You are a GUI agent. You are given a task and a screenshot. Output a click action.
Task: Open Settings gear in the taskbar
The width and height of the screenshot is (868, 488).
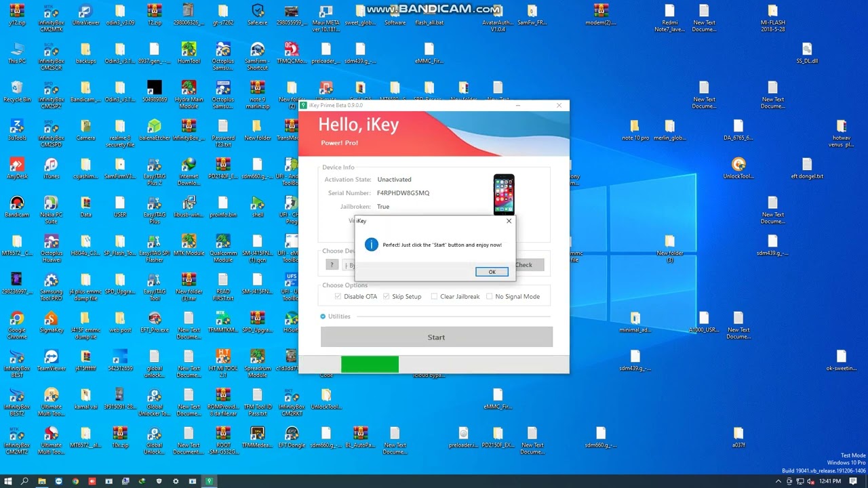[x=176, y=481]
